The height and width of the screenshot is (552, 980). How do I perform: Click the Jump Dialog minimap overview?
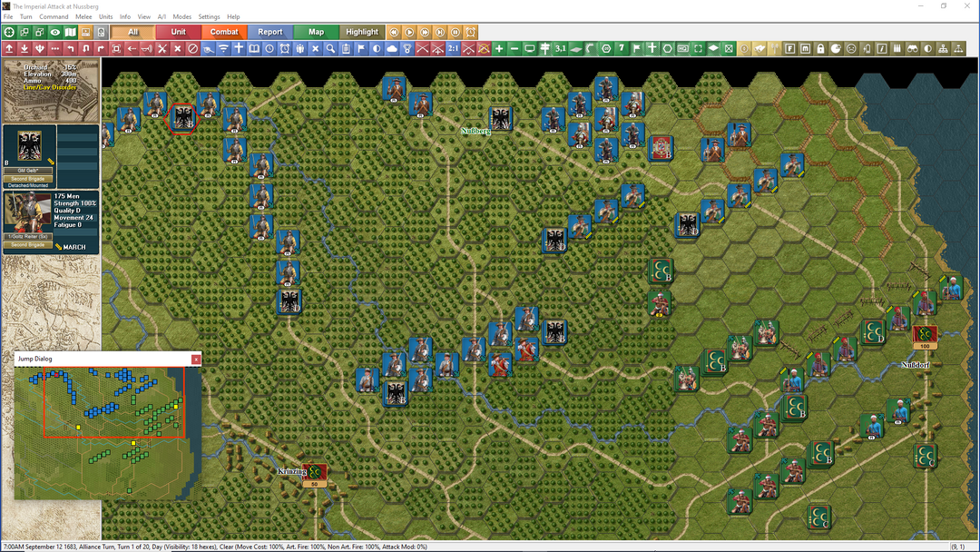tap(107, 432)
